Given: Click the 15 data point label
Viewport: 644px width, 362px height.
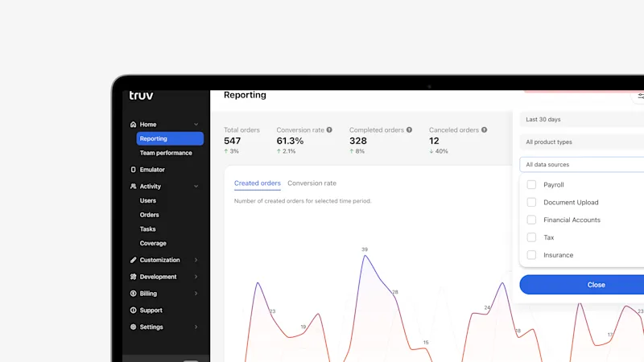Looking at the screenshot, I should click(x=426, y=343).
